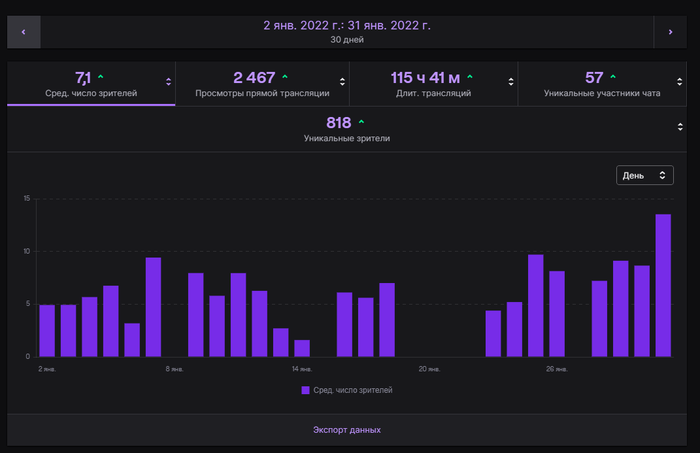Click the green trend arrow next to 818
The width and height of the screenshot is (700, 453).
(361, 122)
